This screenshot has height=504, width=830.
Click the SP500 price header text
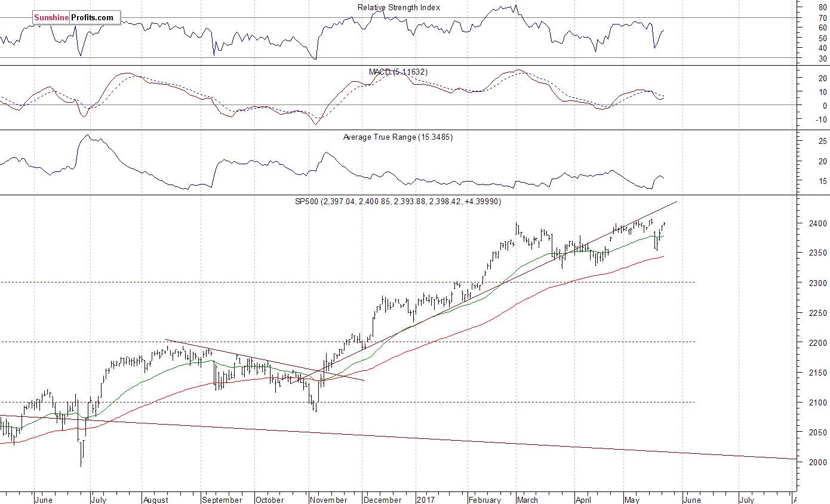pyautogui.click(x=397, y=202)
